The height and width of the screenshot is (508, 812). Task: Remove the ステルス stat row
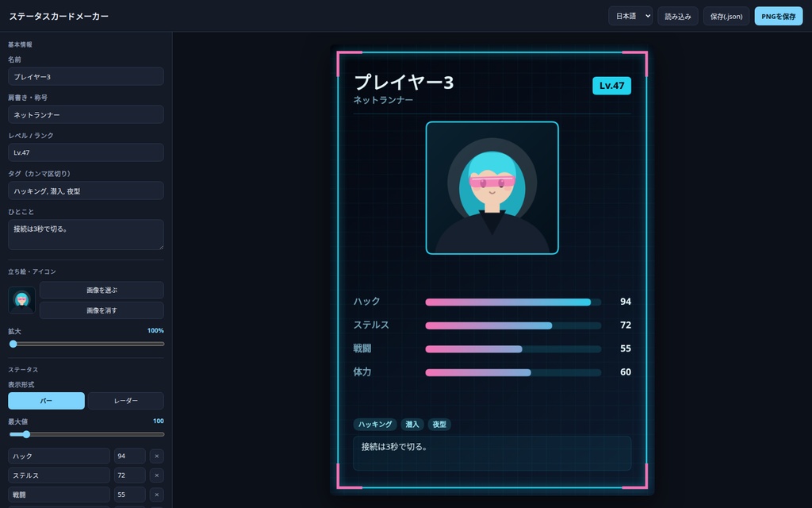tap(157, 475)
